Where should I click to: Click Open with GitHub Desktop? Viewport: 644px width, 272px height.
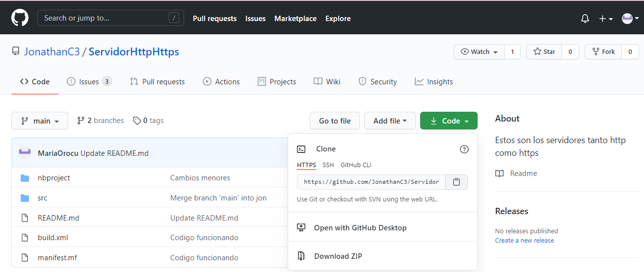point(360,228)
